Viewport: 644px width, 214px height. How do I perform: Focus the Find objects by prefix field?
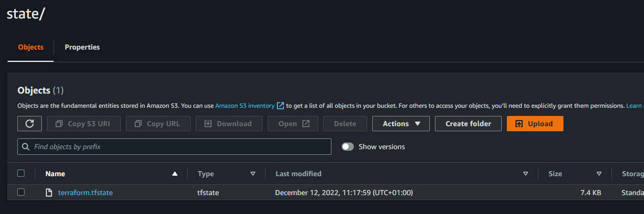174,147
